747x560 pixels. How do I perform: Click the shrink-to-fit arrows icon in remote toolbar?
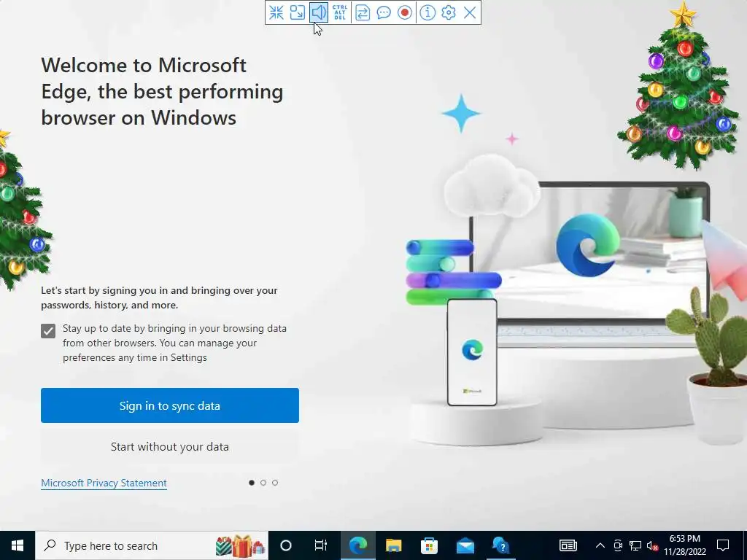[276, 12]
